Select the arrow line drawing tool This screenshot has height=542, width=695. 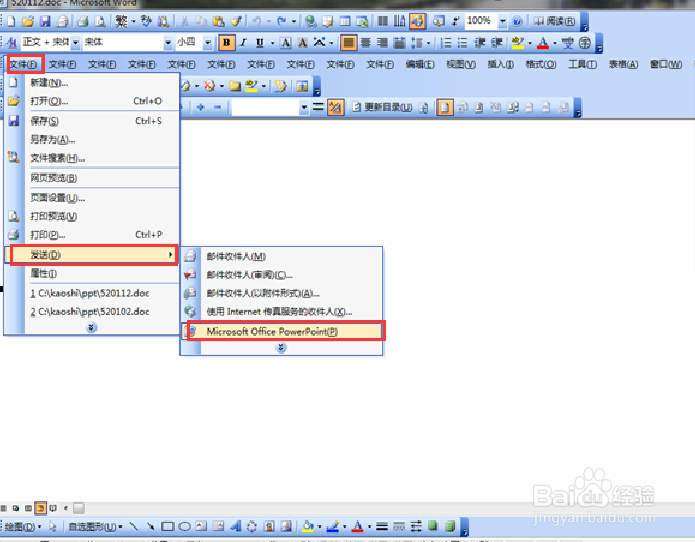coord(151,526)
